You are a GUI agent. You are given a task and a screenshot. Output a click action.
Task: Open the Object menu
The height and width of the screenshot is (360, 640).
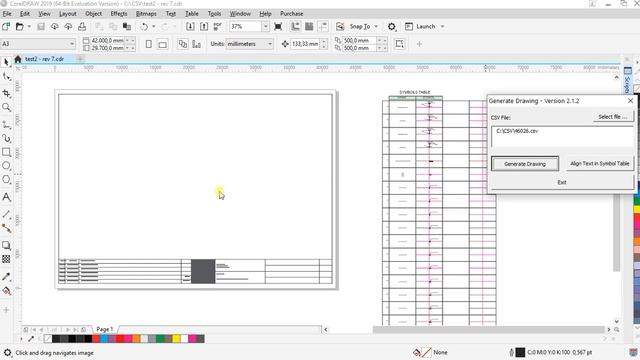(93, 13)
